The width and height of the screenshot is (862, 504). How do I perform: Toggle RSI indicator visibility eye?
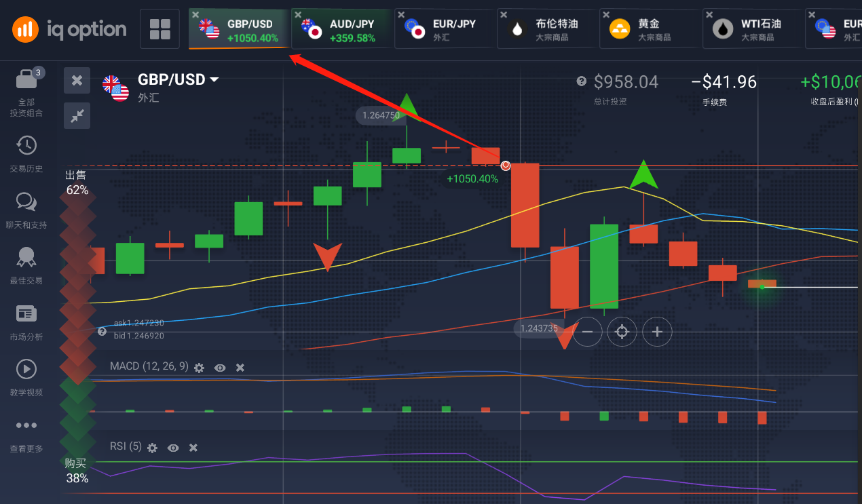click(x=174, y=448)
